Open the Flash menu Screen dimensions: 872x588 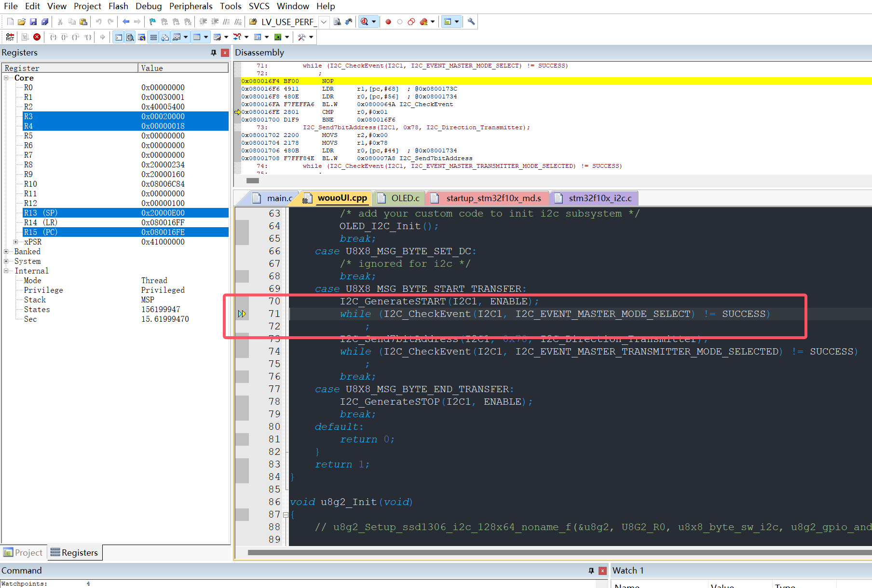click(x=118, y=6)
